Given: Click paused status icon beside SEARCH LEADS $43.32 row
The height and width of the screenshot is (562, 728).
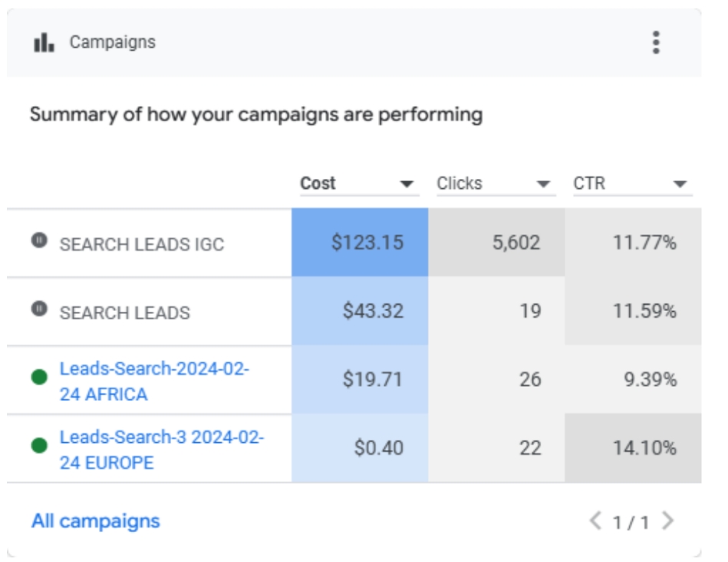Looking at the screenshot, I should click(39, 309).
